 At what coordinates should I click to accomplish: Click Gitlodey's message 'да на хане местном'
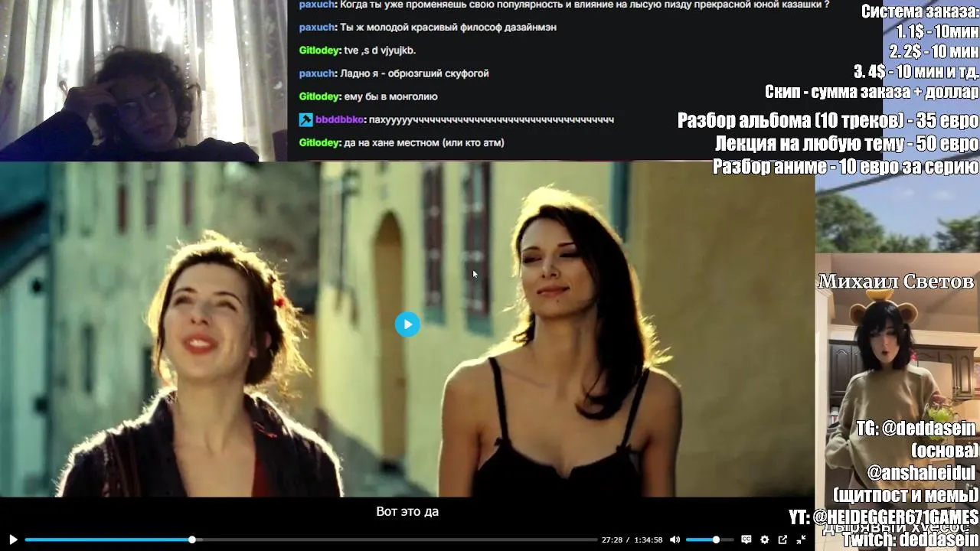424,142
